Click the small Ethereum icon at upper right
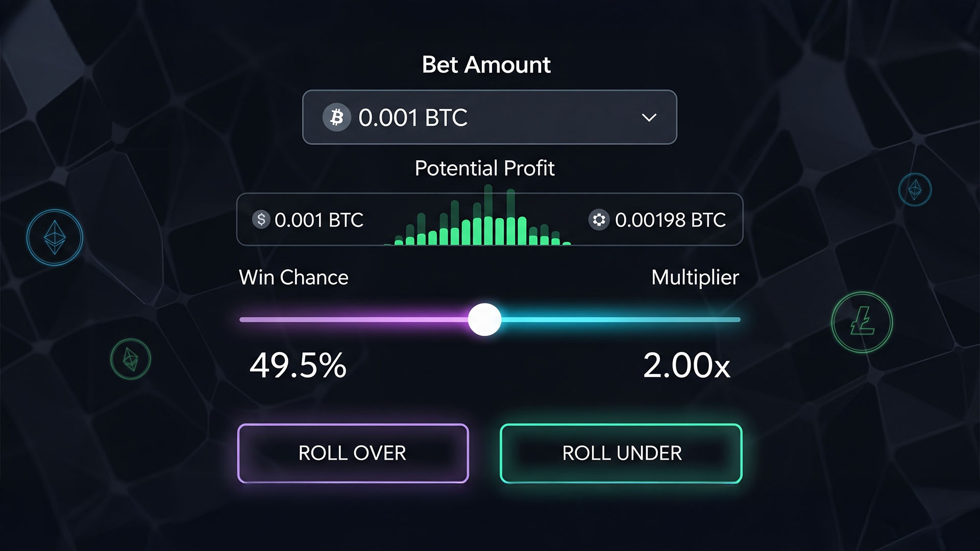Screen dimensions: 980x551 coord(915,190)
